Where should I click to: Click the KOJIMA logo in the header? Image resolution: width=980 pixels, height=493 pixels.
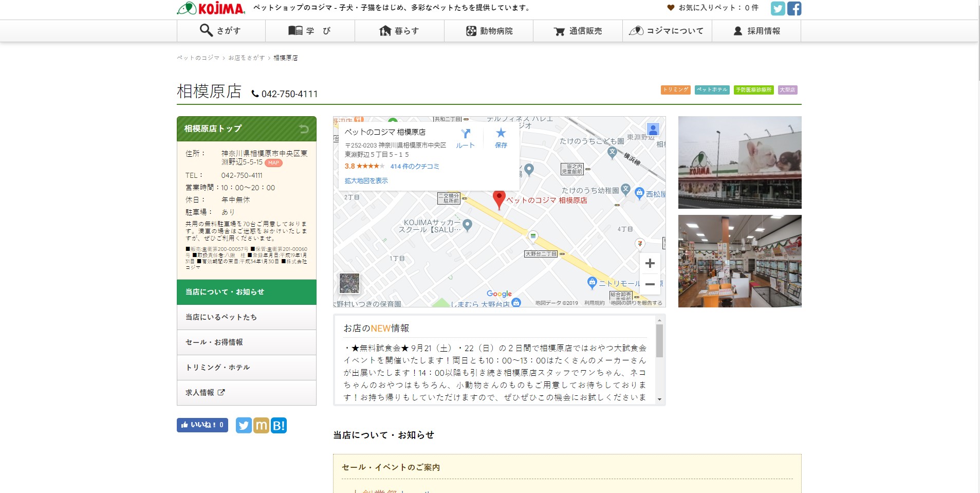(x=211, y=8)
